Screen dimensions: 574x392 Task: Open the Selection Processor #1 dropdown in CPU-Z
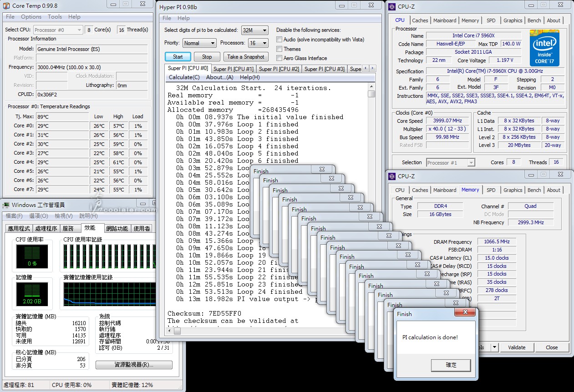(451, 162)
